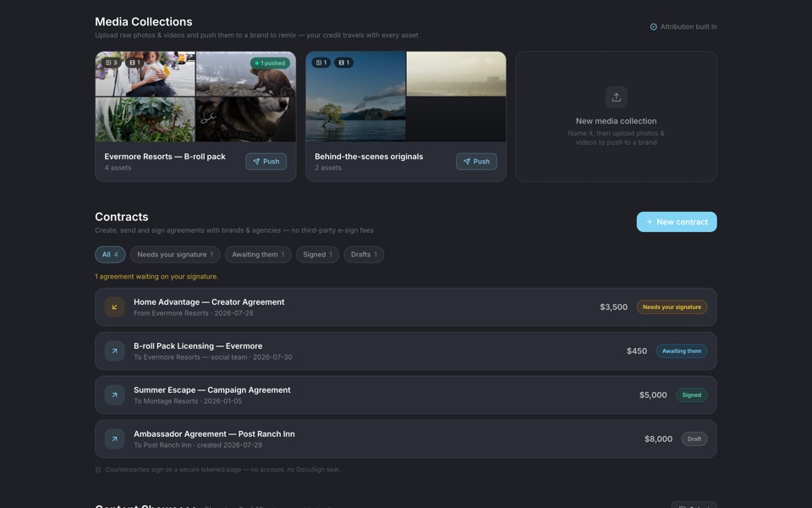
Task: Click the incoming arrow icon on Home Advantage contract
Action: coord(114,306)
